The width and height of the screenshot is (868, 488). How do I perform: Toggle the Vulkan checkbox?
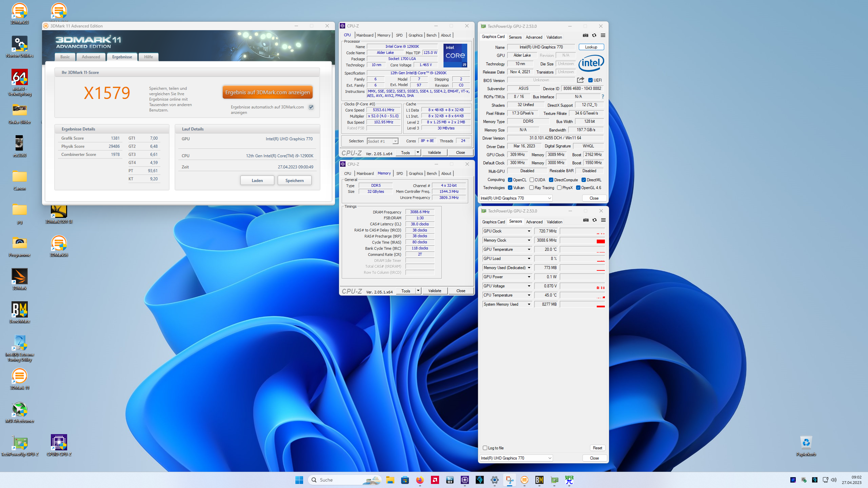click(x=510, y=188)
